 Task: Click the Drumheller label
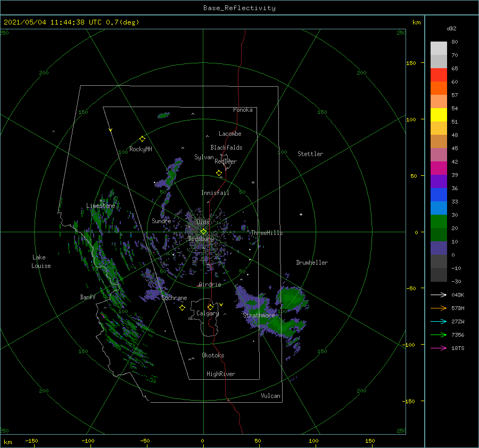pyautogui.click(x=312, y=263)
